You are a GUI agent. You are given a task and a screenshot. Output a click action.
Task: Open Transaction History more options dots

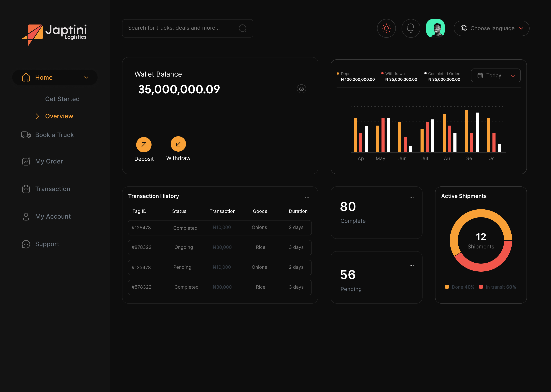pos(307,197)
